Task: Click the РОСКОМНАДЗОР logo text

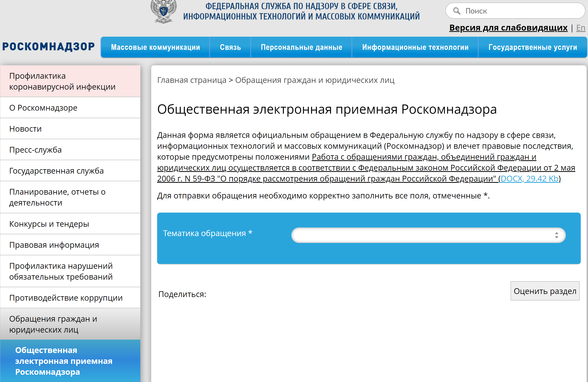Action: (x=48, y=47)
